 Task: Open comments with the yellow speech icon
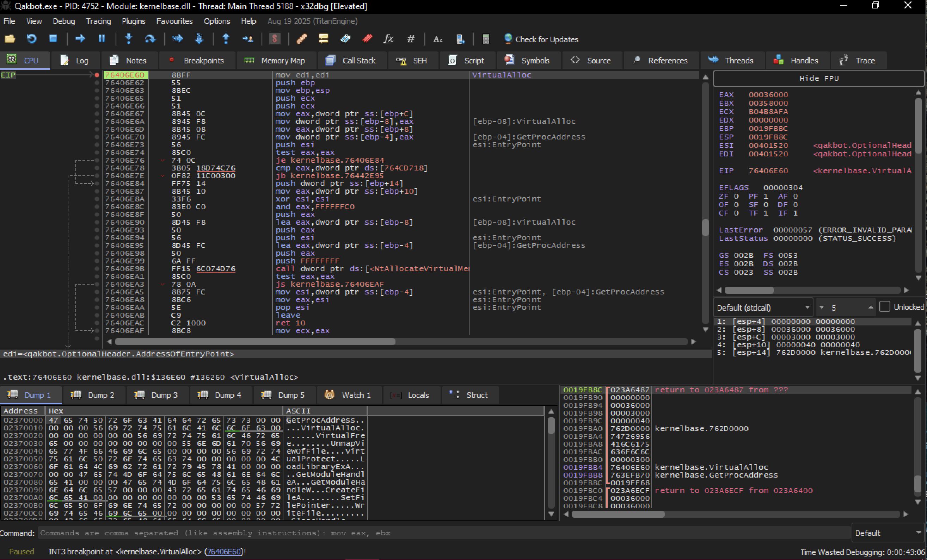coord(323,39)
